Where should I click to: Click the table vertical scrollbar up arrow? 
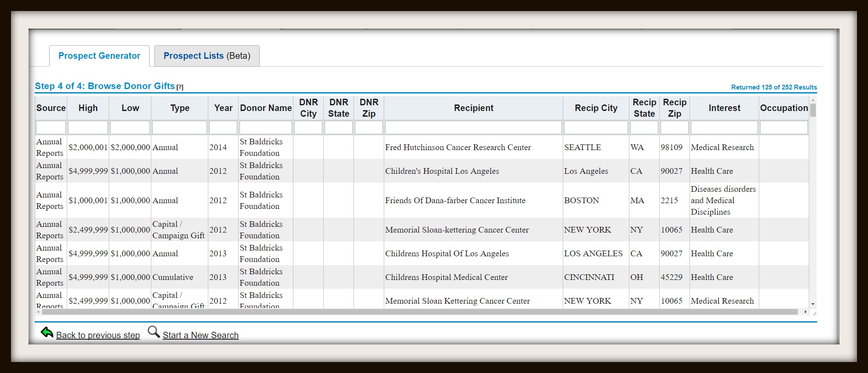point(813,100)
